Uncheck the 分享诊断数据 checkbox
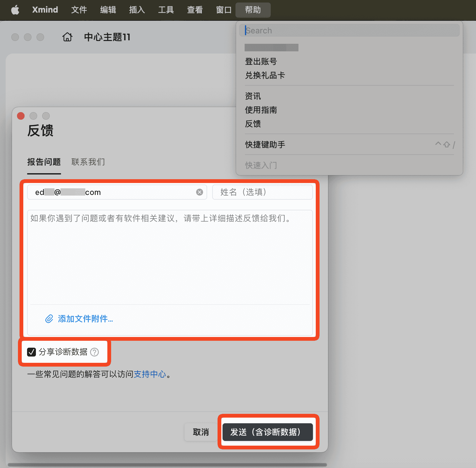The image size is (476, 468). tap(31, 352)
